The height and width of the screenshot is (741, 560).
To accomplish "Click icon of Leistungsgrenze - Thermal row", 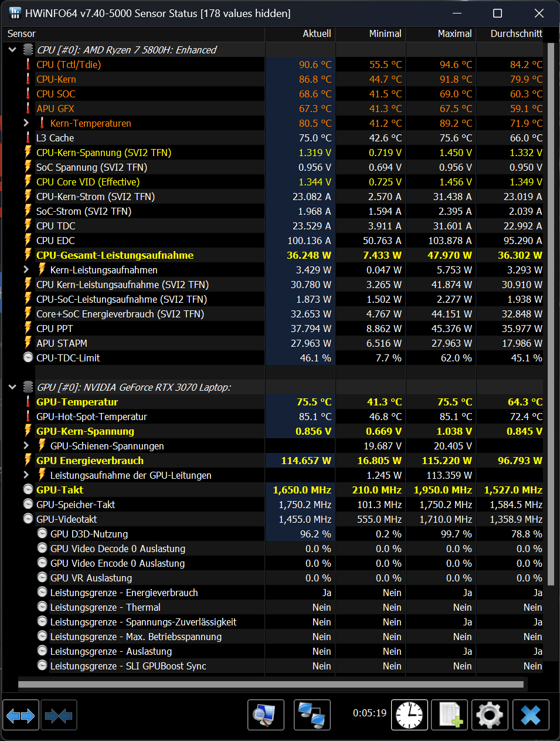I will [x=42, y=607].
